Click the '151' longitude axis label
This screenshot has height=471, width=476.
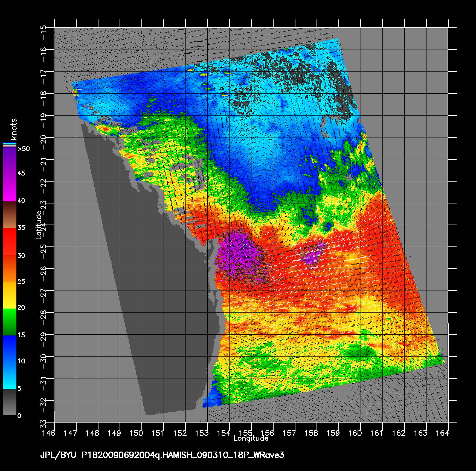click(x=158, y=433)
